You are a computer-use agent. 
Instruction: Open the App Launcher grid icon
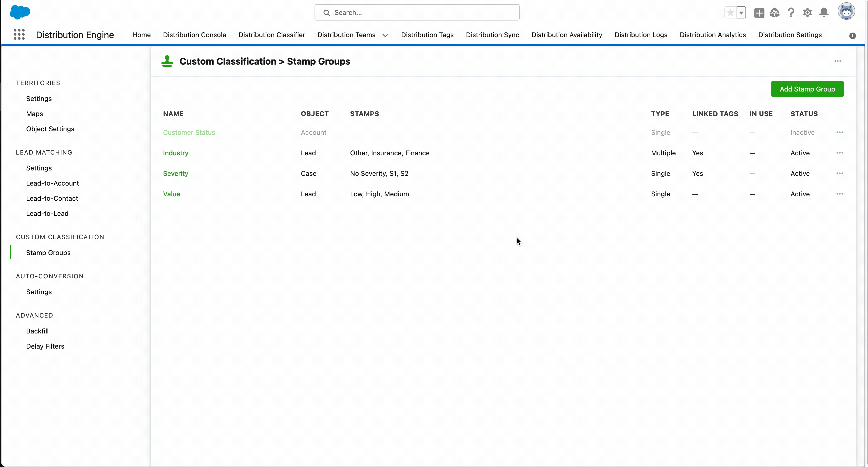[x=19, y=34]
